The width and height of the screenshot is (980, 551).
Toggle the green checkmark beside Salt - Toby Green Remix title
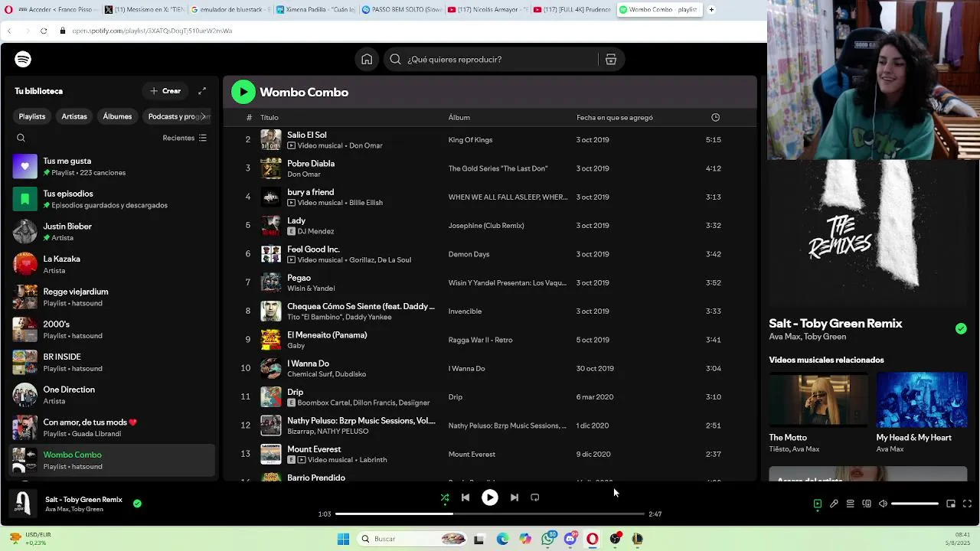pyautogui.click(x=961, y=329)
